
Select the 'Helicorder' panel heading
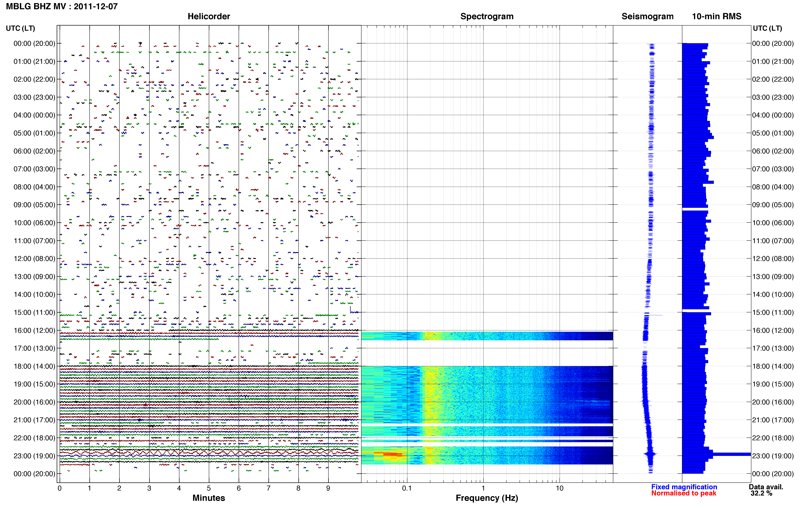click(209, 16)
